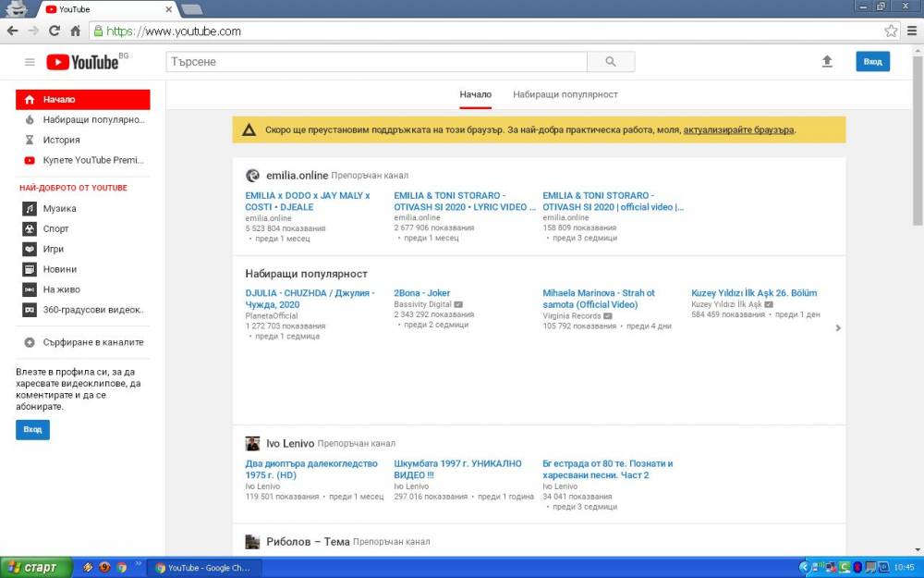924x578 pixels.
Task: Click the trending flame icon in sidebar
Action: click(30, 119)
